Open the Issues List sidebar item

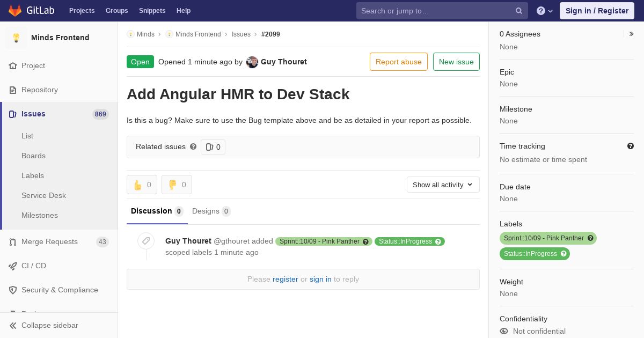(x=27, y=136)
